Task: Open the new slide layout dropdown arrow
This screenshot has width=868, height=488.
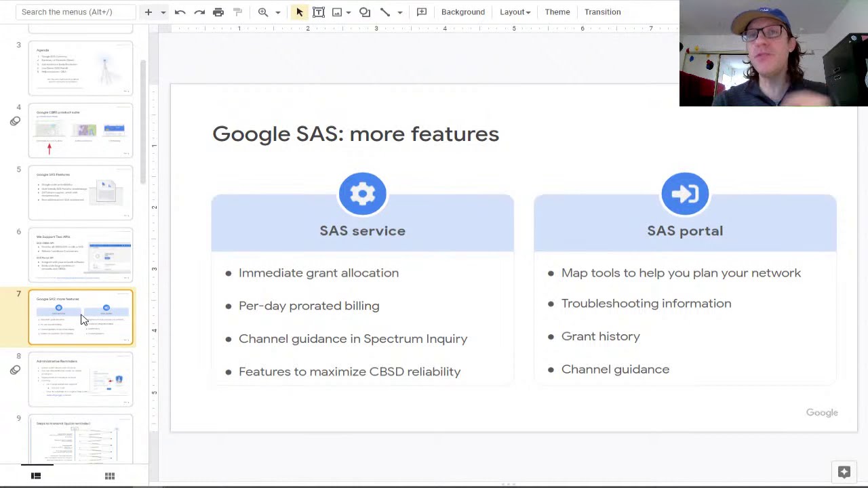Action: click(x=163, y=12)
